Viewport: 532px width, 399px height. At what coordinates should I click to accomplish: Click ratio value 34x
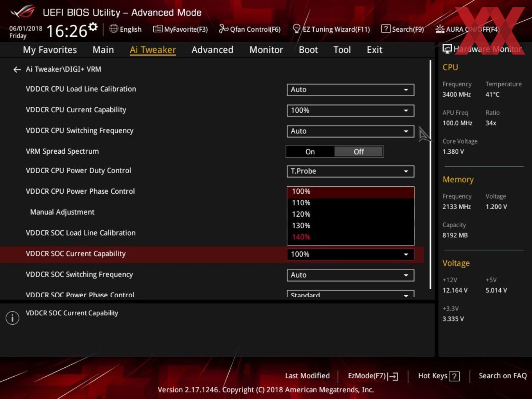[x=491, y=123]
